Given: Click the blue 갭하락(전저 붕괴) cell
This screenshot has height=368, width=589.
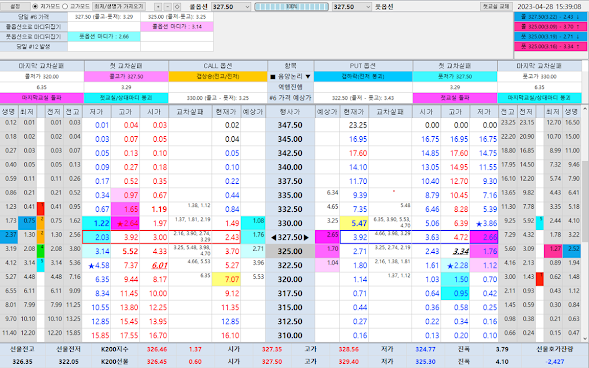Looking at the screenshot, I should (363, 77).
